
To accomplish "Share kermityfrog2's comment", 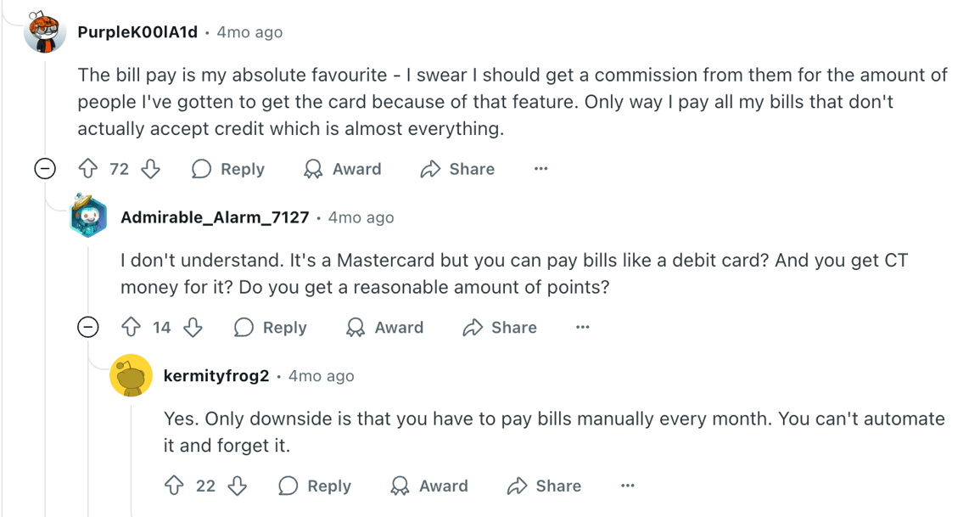I will [x=545, y=486].
